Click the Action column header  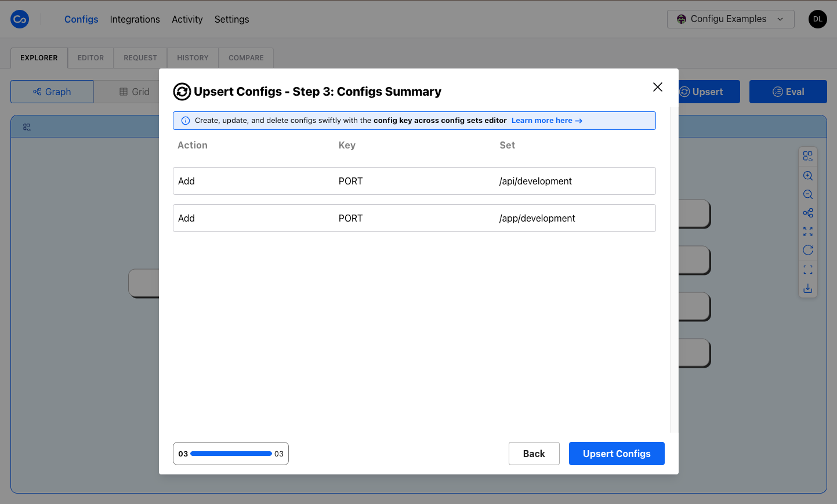[193, 145]
